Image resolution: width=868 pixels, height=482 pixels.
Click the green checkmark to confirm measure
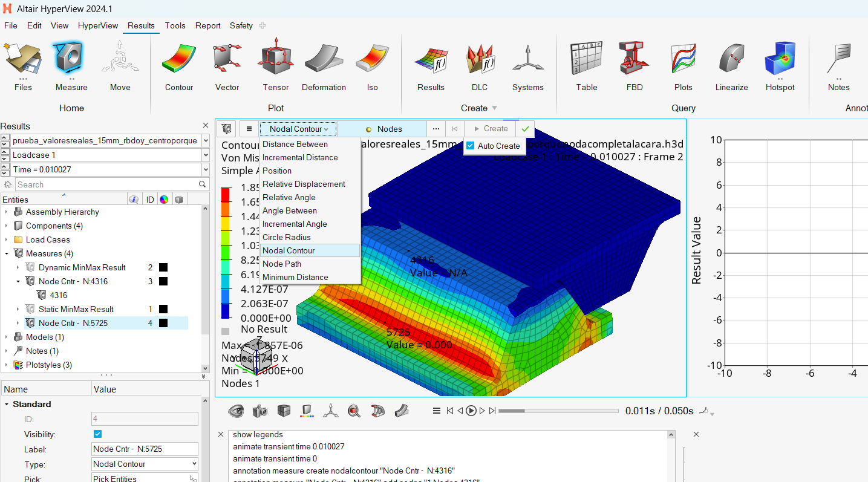point(525,129)
